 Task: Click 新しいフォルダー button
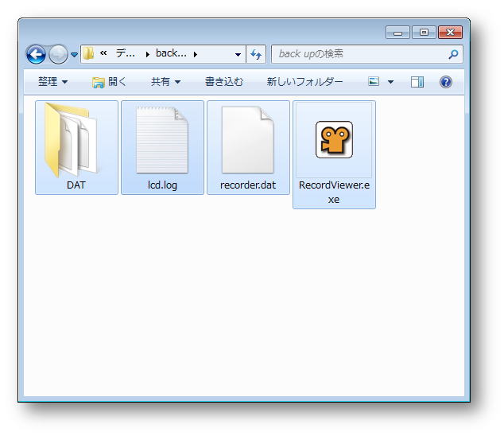tap(304, 82)
